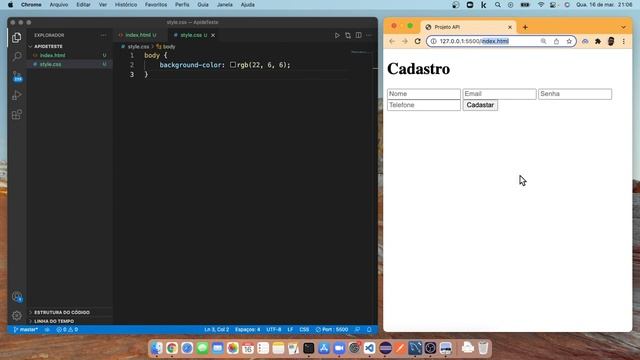The width and height of the screenshot is (640, 360).
Task: Open the Manage gear menu in VS Code
Action: pos(17,316)
